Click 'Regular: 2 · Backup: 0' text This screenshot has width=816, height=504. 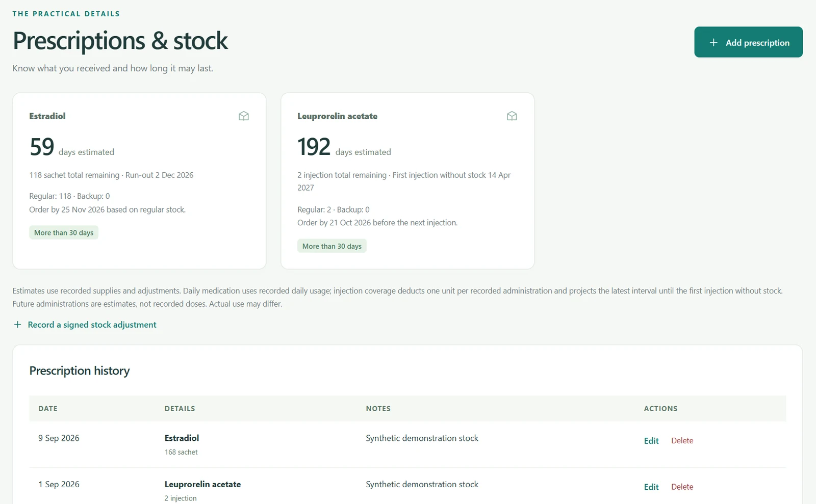coord(334,209)
